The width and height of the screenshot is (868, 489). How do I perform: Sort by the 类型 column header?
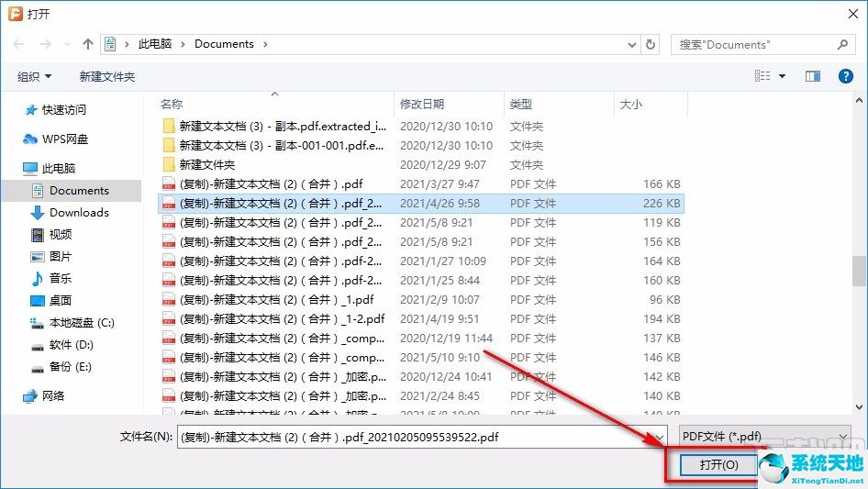pyautogui.click(x=521, y=104)
